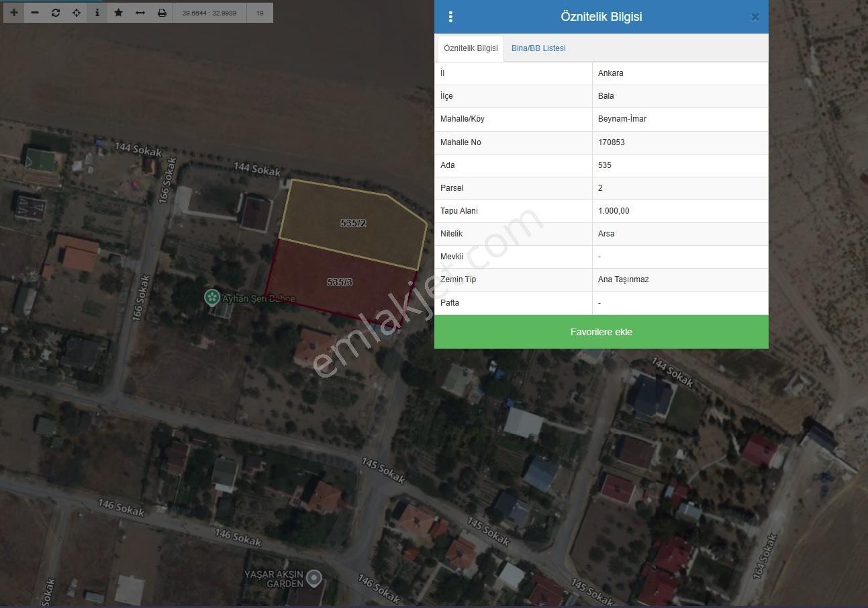The width and height of the screenshot is (868, 608).
Task: Click the Pafta row label
Action: (x=450, y=303)
